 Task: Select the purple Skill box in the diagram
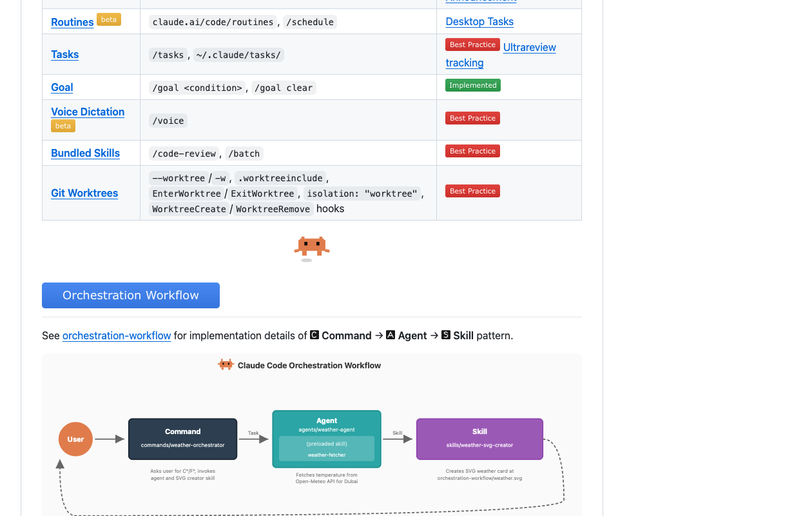click(479, 439)
